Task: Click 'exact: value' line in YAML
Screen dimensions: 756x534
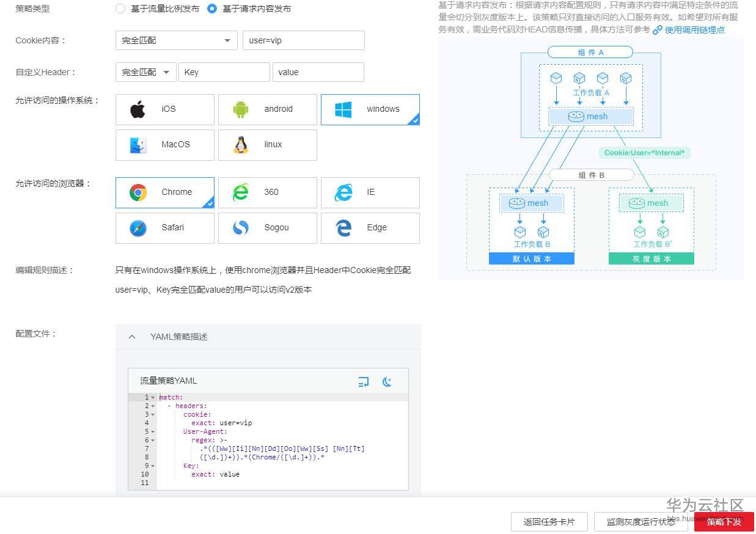Action: [x=215, y=474]
